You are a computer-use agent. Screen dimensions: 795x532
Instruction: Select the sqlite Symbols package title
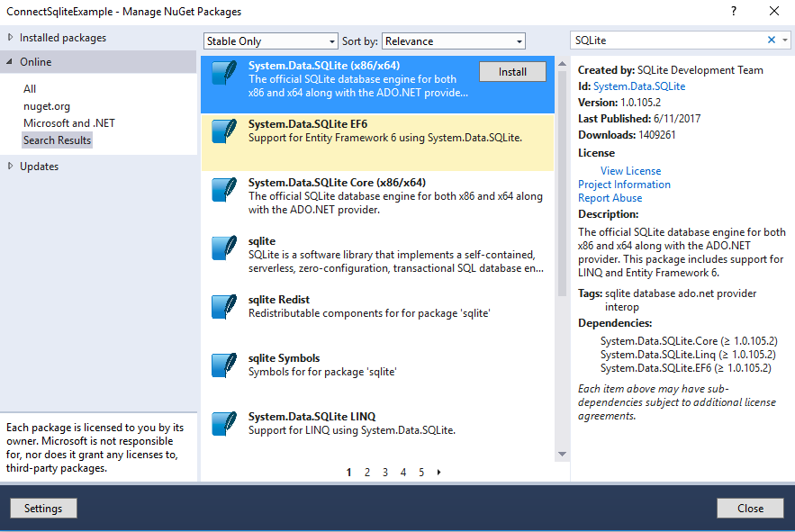tap(284, 358)
